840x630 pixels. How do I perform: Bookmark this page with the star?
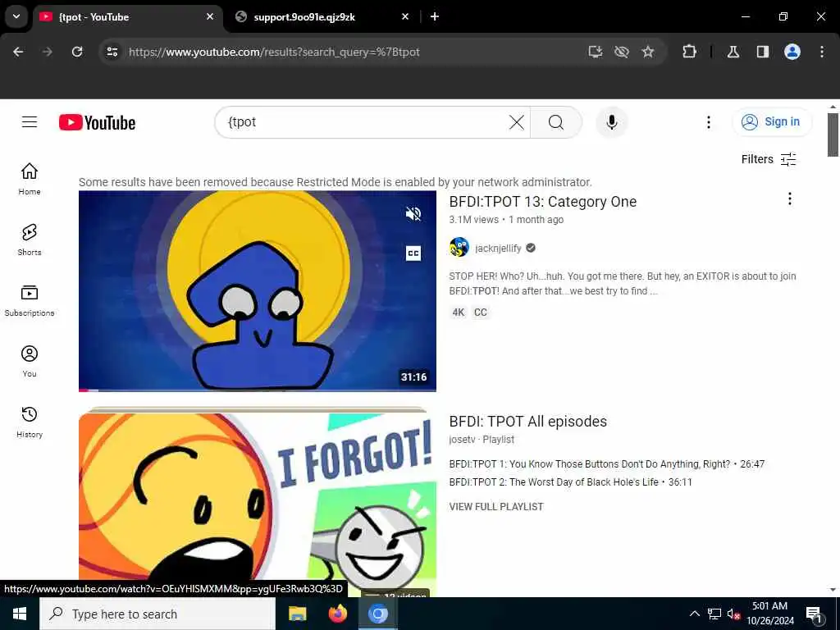click(648, 52)
